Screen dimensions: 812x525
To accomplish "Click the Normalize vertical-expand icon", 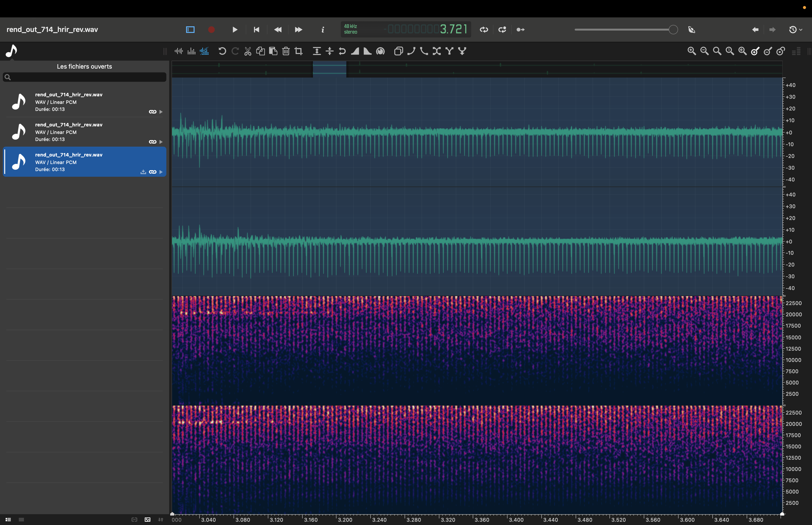I will tap(316, 51).
